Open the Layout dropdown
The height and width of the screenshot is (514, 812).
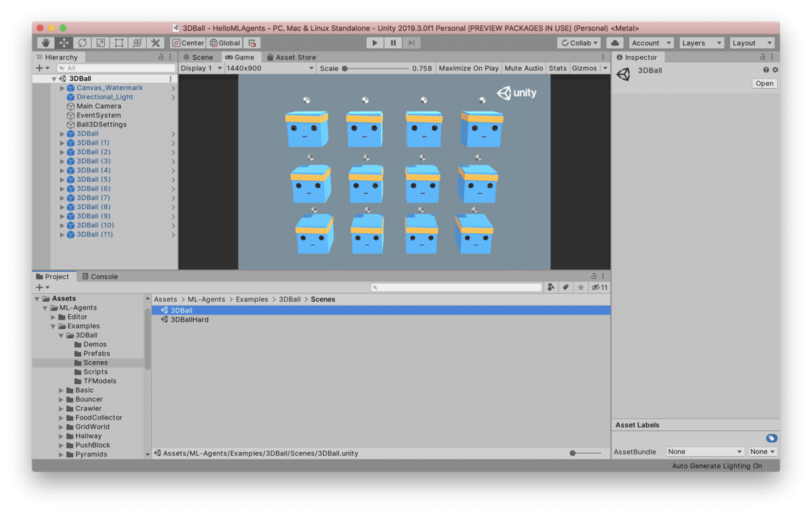tap(751, 43)
